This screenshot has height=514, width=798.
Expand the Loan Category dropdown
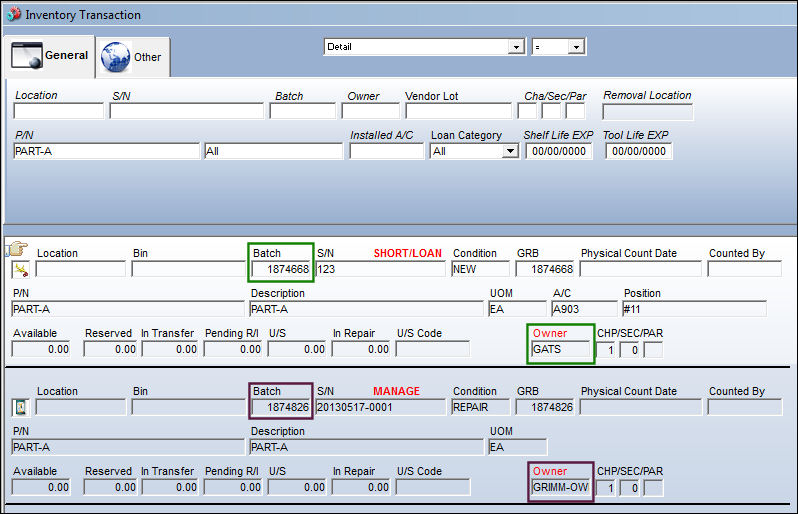509,151
